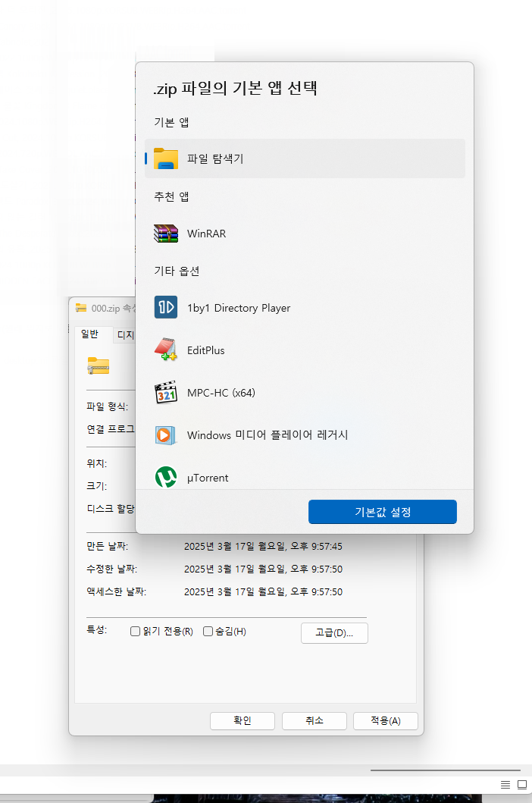Pick the Windows Media Player Legacy icon
This screenshot has width=532, height=803.
coord(166,434)
